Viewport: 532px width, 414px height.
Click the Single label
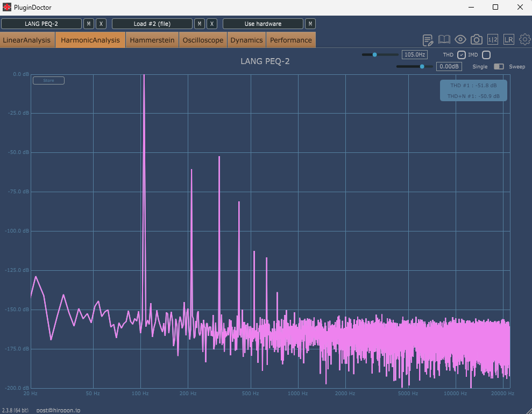[x=480, y=67]
